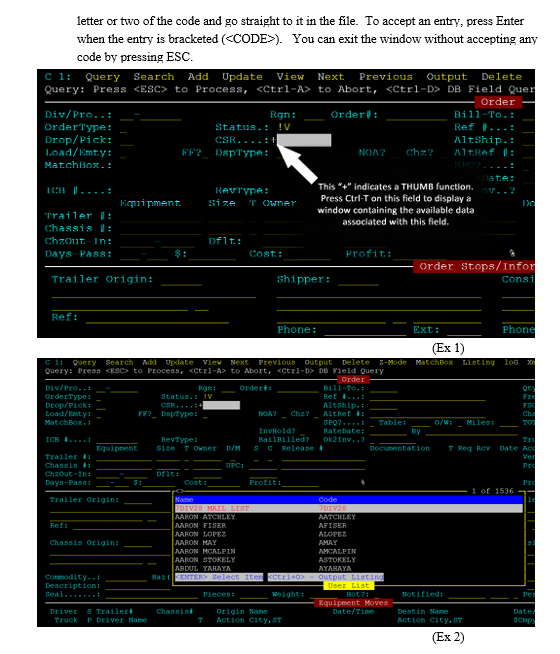Click the yellow User List label
Viewport: 560px width, 654px height.
(349, 586)
